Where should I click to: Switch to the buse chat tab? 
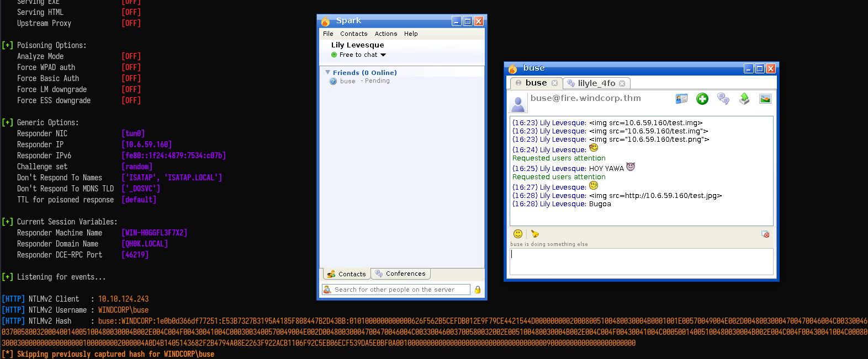[x=536, y=83]
